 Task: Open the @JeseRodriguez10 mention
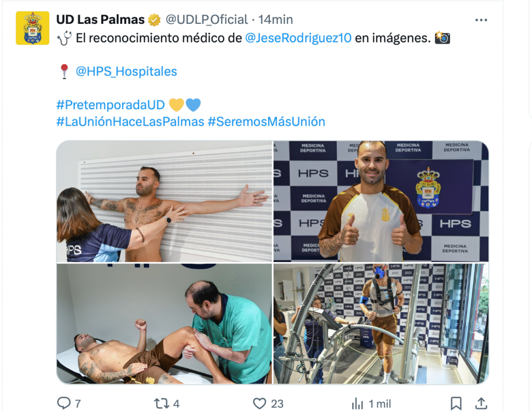[x=298, y=38]
